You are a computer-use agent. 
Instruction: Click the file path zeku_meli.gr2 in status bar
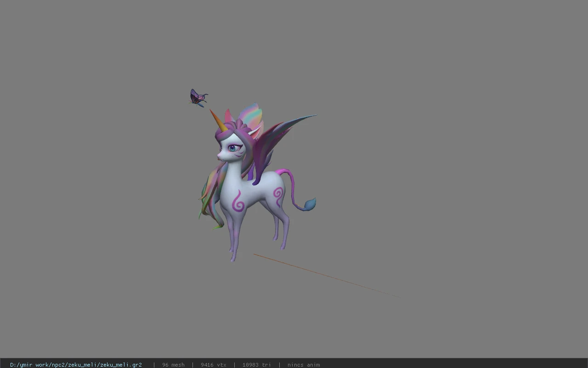pos(76,365)
